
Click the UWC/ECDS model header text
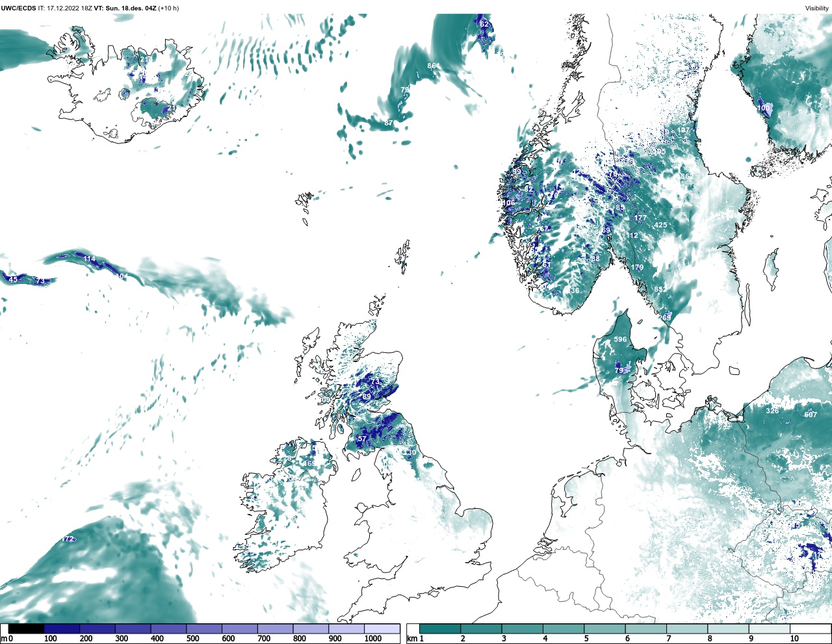click(18, 8)
